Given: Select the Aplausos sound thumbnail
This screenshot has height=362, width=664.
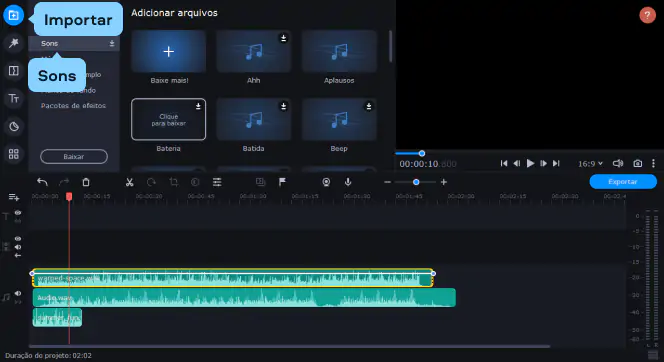Looking at the screenshot, I should pos(339,51).
